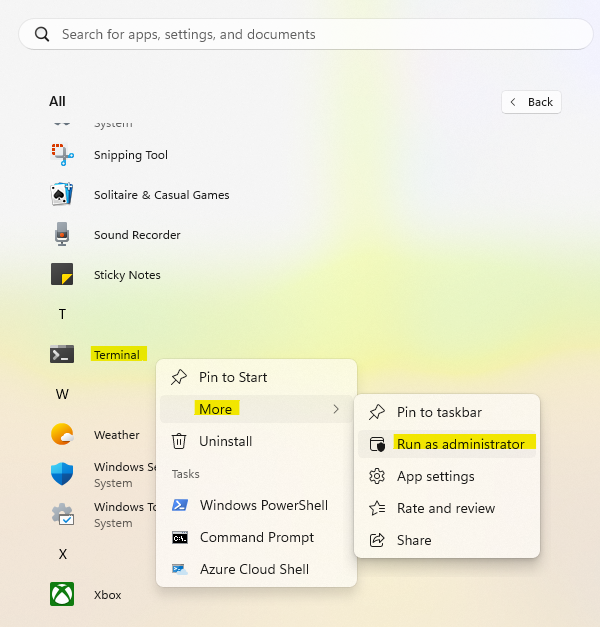This screenshot has height=627, width=600.
Task: Select the Xbox app label
Action: tap(108, 595)
